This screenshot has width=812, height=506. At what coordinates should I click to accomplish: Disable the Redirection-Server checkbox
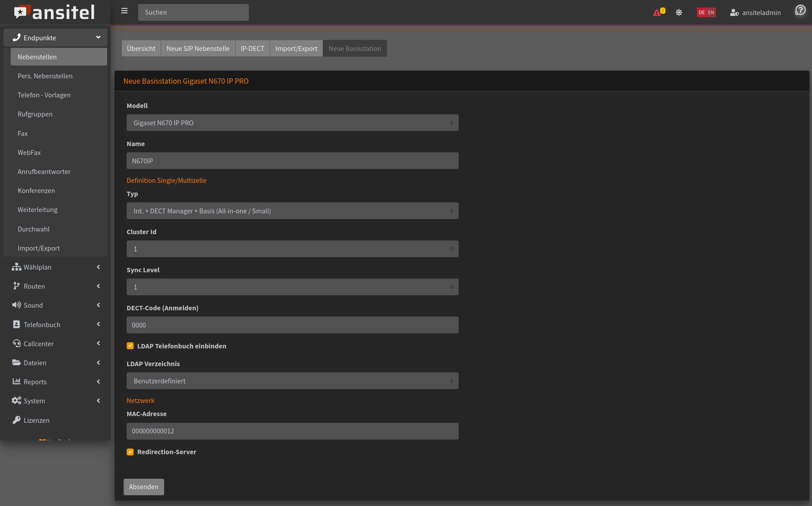click(x=130, y=452)
